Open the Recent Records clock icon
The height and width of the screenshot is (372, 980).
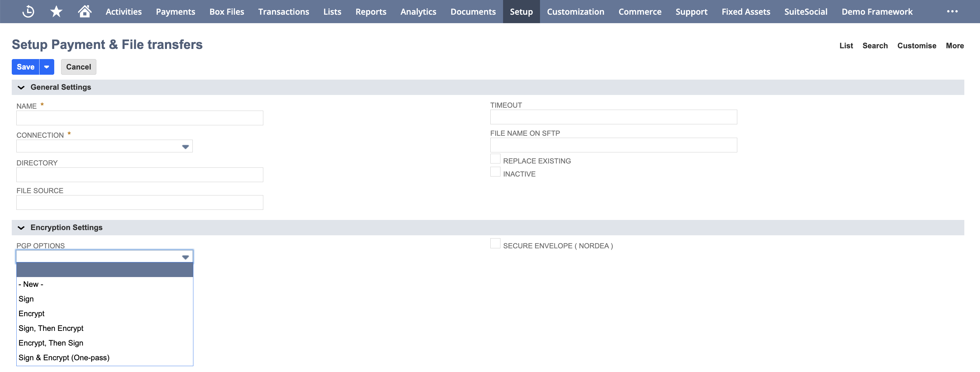pyautogui.click(x=28, y=11)
